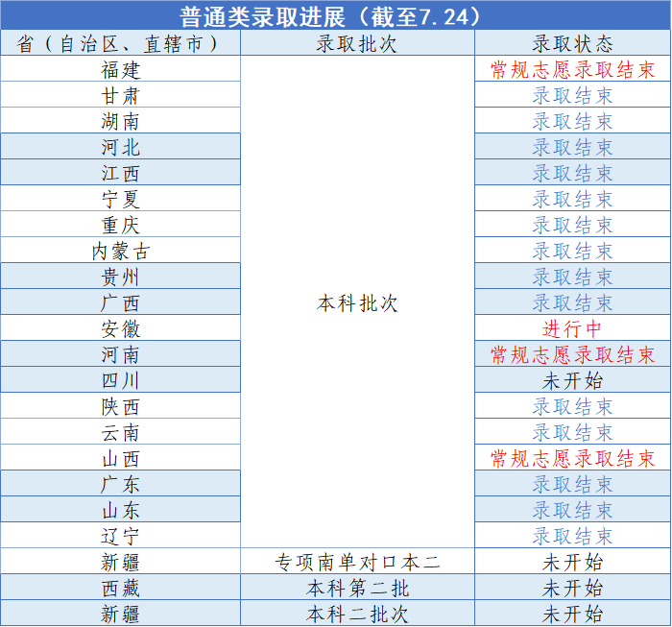Image resolution: width=672 pixels, height=627 pixels.
Task: Select 山东's 录取结束 status cell
Action: click(572, 510)
